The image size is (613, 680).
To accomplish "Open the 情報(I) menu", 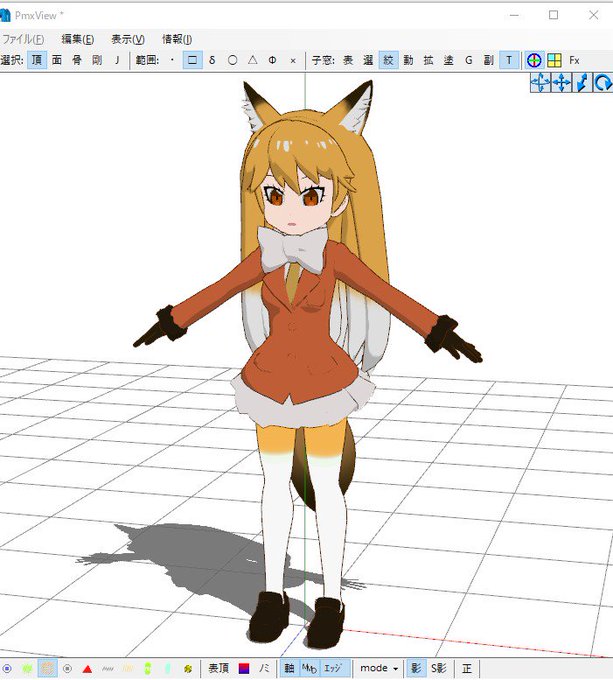I will pyautogui.click(x=177, y=39).
